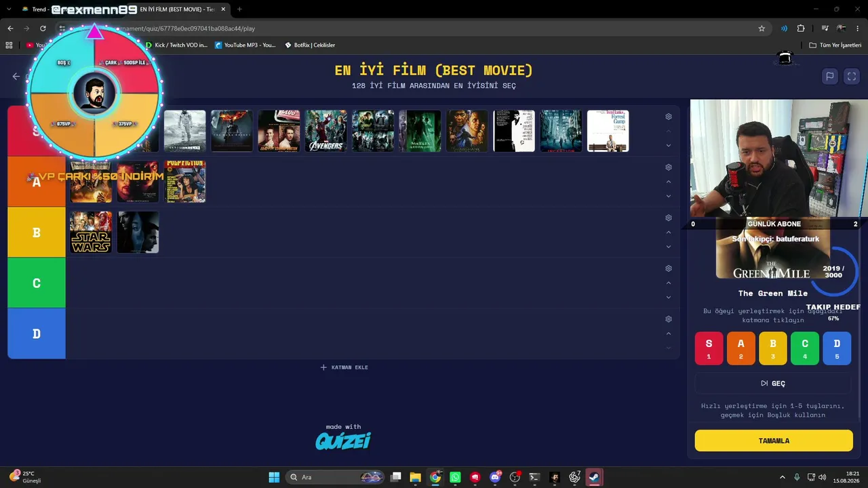The image size is (868, 488).
Task: Click the flag report icon
Action: [x=829, y=77]
